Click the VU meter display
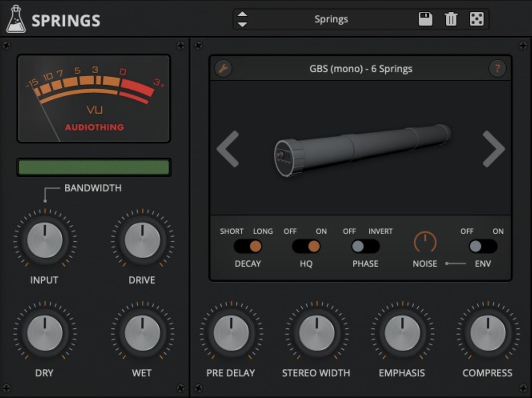This screenshot has width=532, height=398. [x=94, y=98]
